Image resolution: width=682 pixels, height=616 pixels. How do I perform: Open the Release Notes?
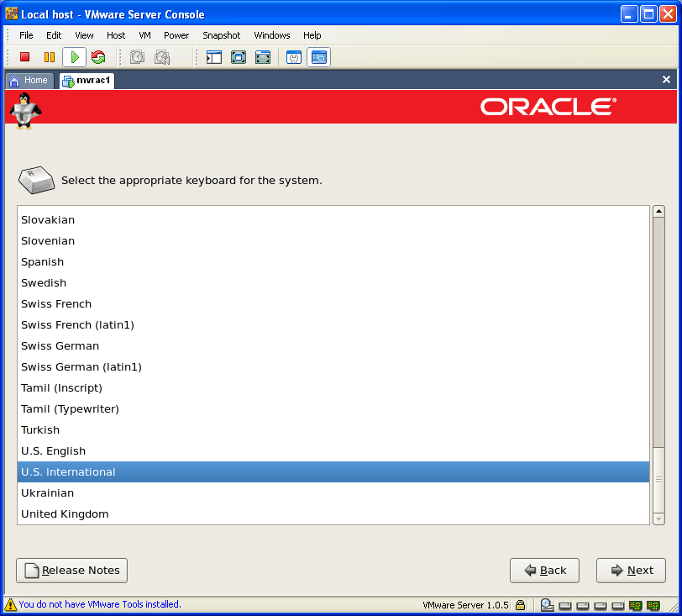coord(71,571)
